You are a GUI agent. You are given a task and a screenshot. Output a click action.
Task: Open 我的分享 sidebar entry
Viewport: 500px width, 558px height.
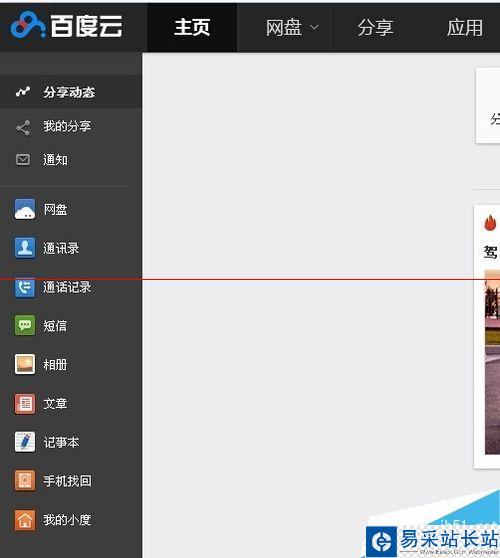coord(67,126)
